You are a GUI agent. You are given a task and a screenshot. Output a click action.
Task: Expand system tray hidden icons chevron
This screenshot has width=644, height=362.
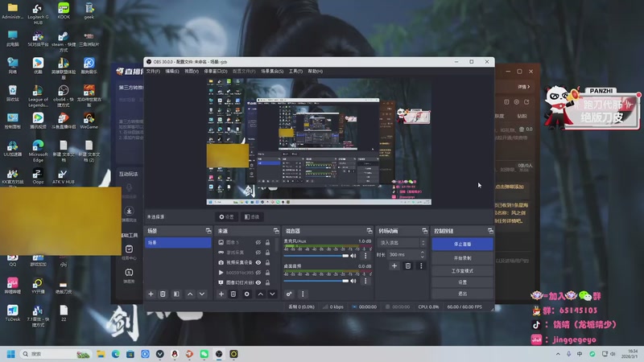click(x=558, y=354)
